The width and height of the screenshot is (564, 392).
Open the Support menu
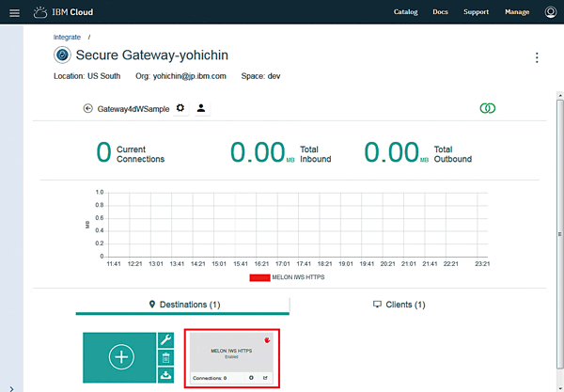(x=476, y=12)
